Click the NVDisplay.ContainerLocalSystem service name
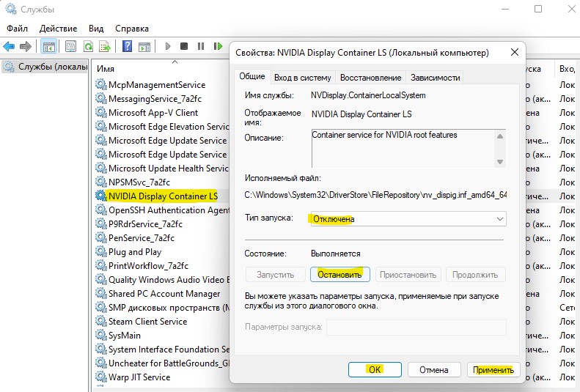This screenshot has width=580, height=392. pyautogui.click(x=368, y=95)
